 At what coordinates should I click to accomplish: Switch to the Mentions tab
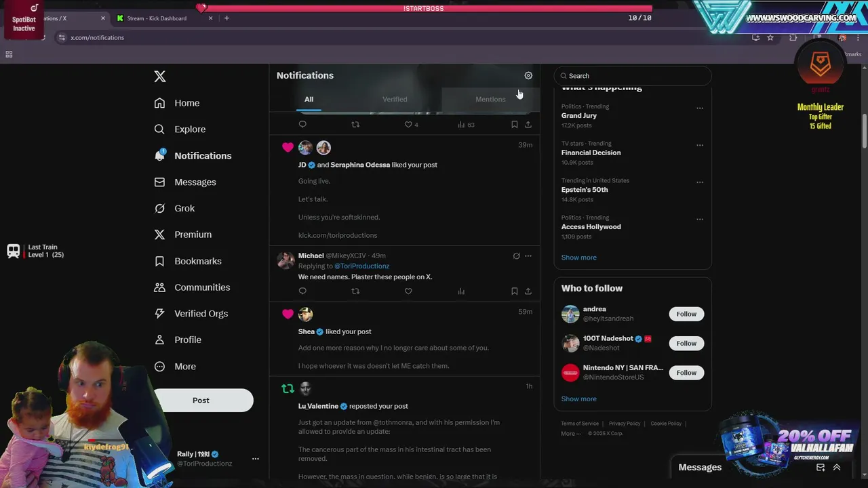pyautogui.click(x=490, y=100)
